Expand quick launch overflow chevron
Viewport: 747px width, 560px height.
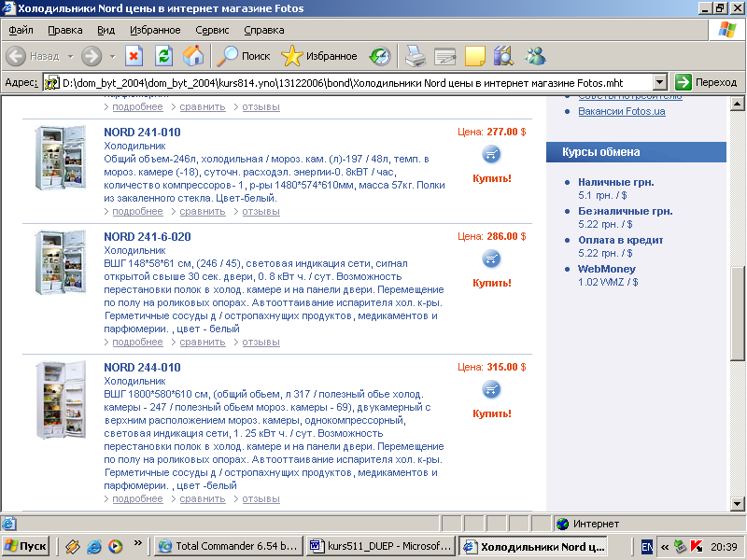137,542
